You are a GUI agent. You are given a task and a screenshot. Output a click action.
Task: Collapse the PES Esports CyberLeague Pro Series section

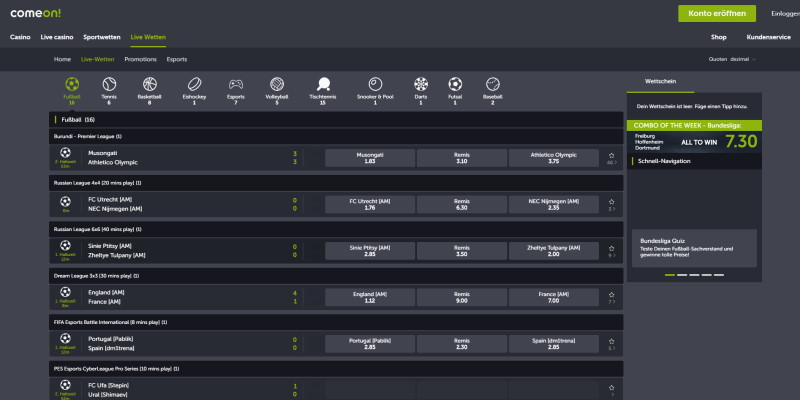coord(336,369)
